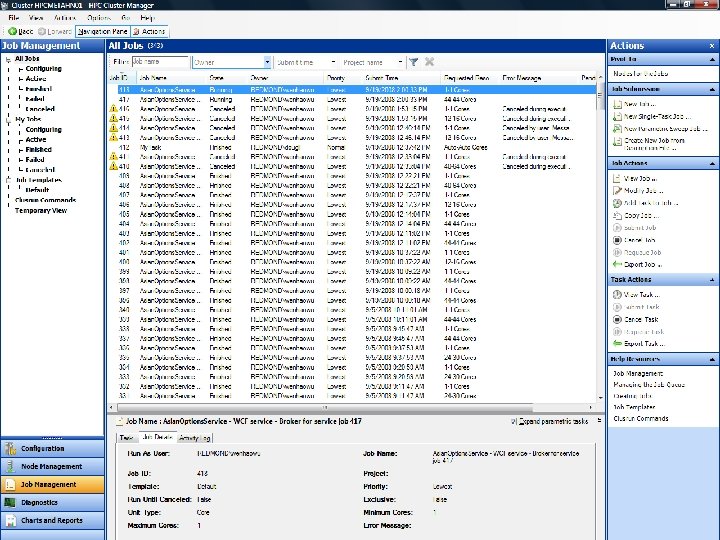The image size is (720, 540).
Task: Click Nodes for the Jobs link
Action: (x=641, y=73)
